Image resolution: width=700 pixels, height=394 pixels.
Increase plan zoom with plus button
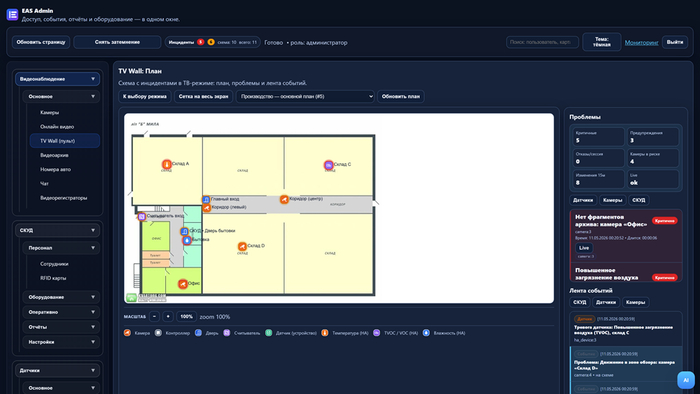tap(168, 316)
